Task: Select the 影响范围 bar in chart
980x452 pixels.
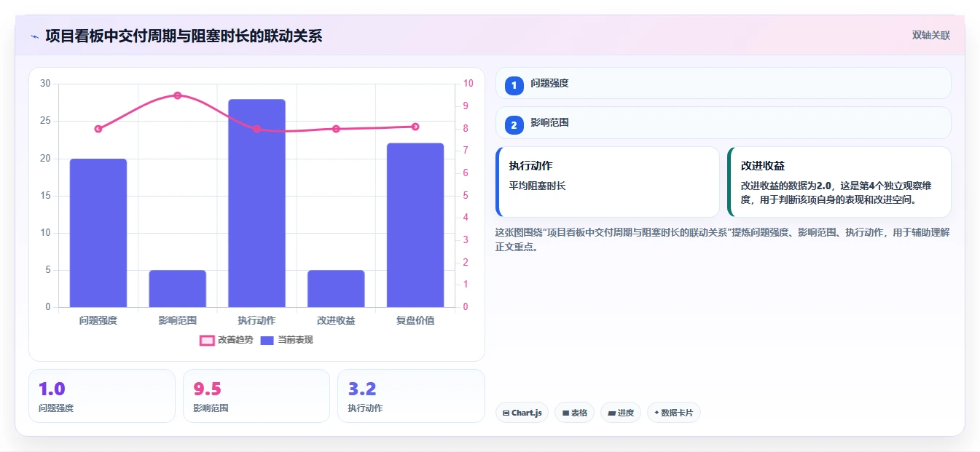Action: pyautogui.click(x=178, y=288)
